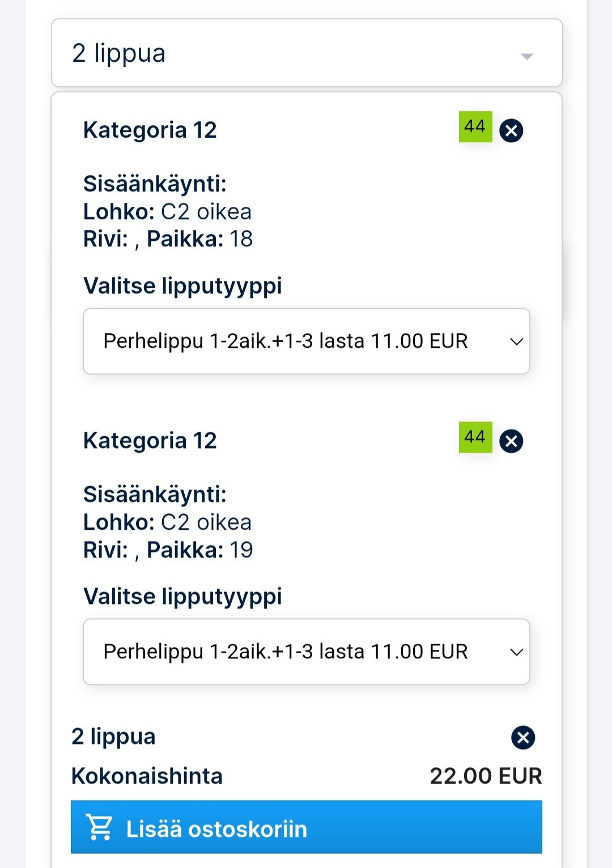This screenshot has height=868, width=612.
Task: Click the green 44 badge for seat 19
Action: [x=475, y=437]
